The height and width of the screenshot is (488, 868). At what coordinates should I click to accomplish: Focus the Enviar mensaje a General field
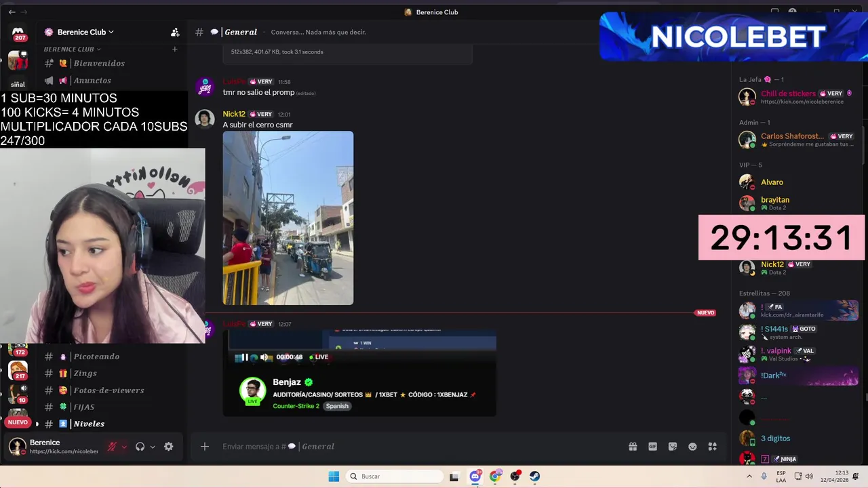click(420, 446)
